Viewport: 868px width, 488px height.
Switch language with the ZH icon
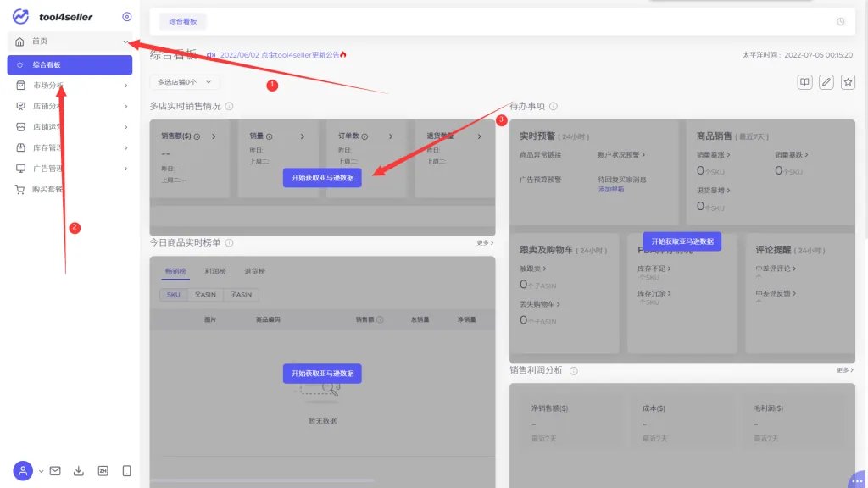(x=103, y=471)
